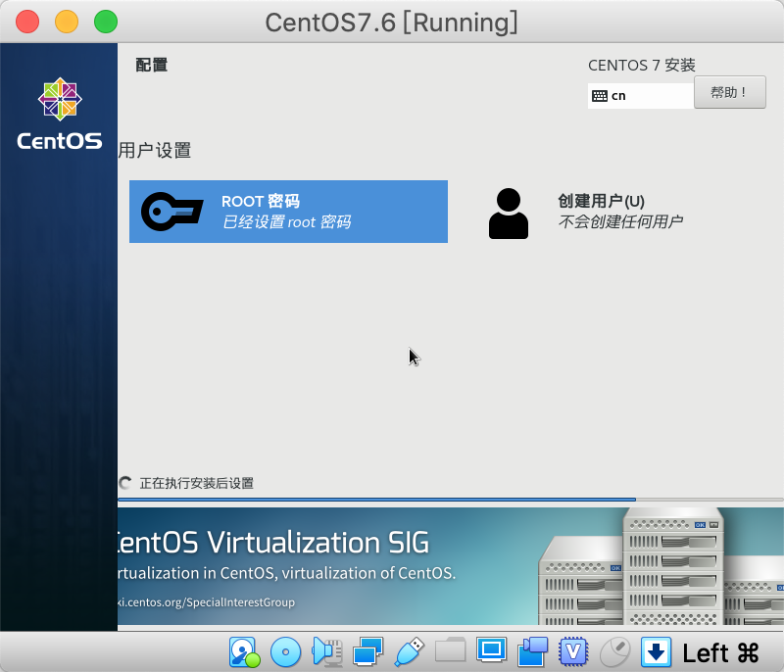
Task: Click the network adapters icon
Action: click(x=368, y=652)
